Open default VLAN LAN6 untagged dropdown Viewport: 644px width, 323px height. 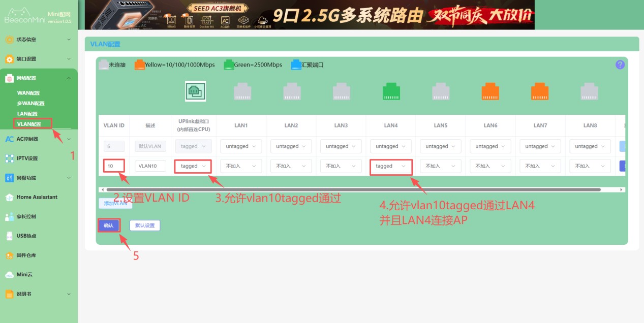coord(490,146)
